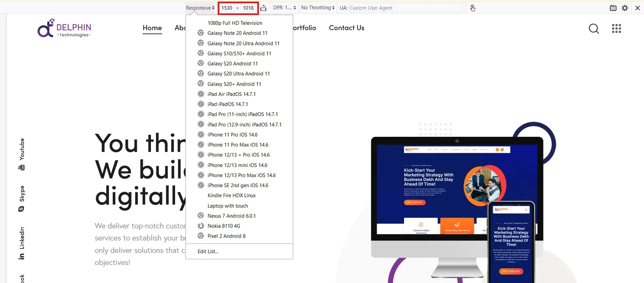644x283 pixels.
Task: Click the Linkedin icon in sidebar
Action: pos(21,256)
